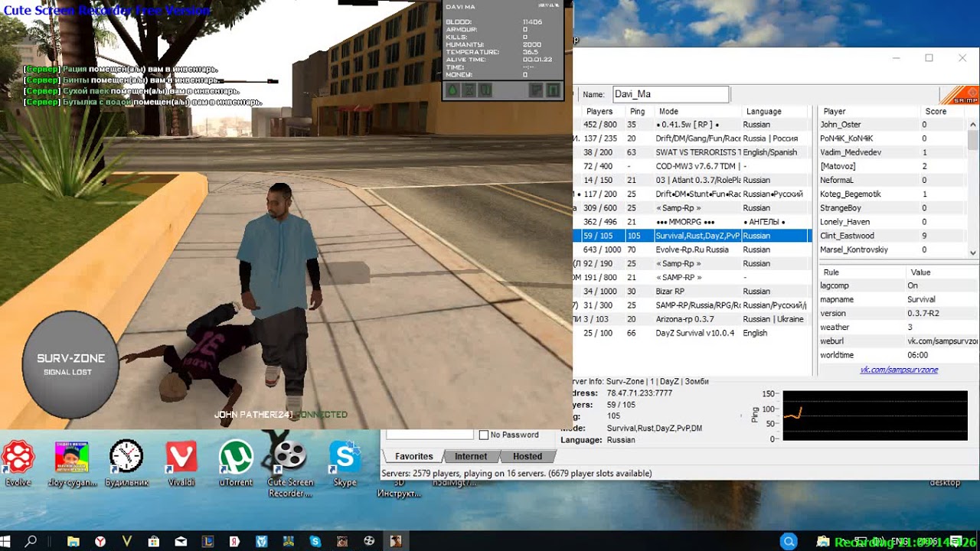Sort server list by Ping column
The width and height of the screenshot is (980, 551).
click(x=639, y=111)
